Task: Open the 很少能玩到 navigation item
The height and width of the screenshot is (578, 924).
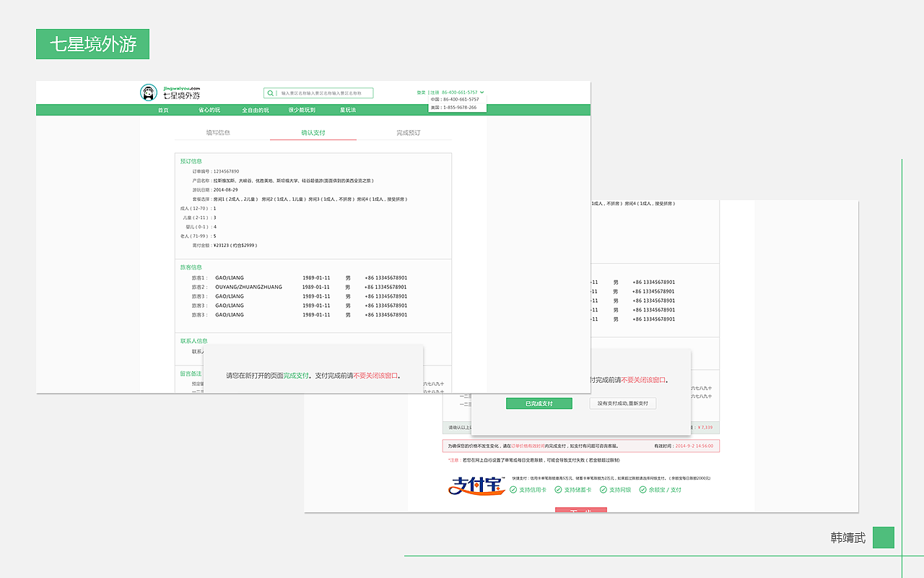Action: [x=302, y=110]
